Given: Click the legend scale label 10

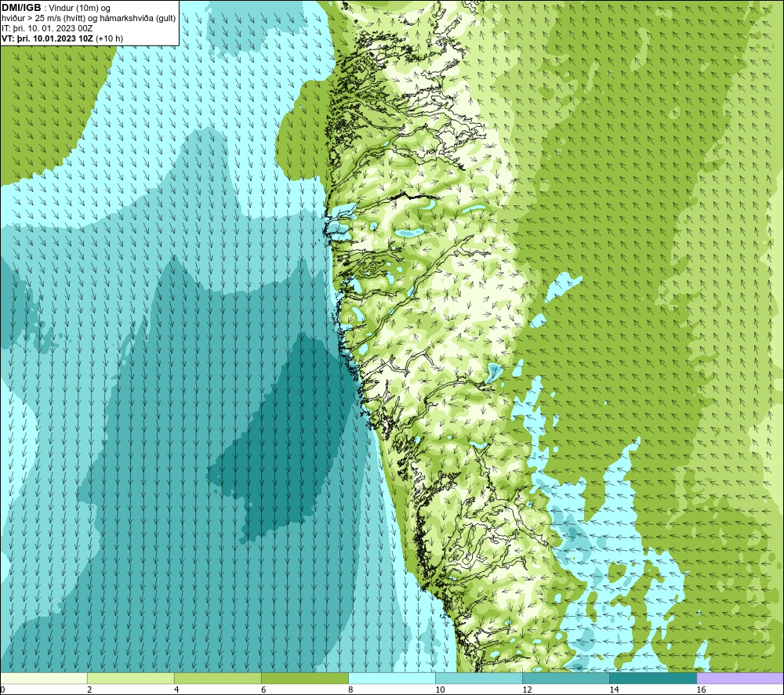Looking at the screenshot, I should [x=440, y=690].
